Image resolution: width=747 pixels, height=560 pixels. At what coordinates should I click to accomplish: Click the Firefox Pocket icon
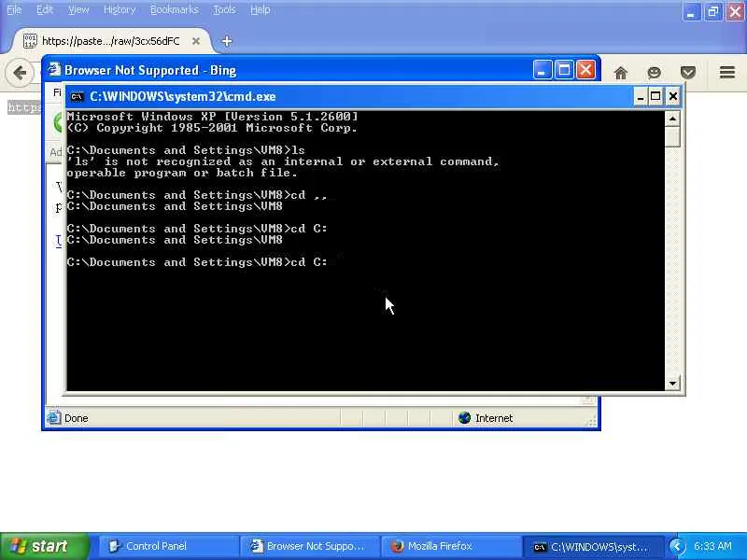coord(688,73)
